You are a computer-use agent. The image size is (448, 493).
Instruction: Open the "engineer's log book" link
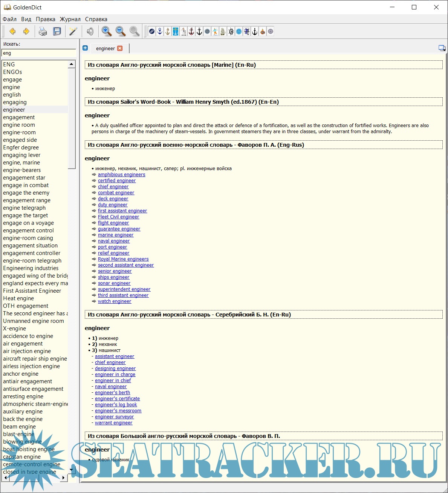tap(116, 405)
